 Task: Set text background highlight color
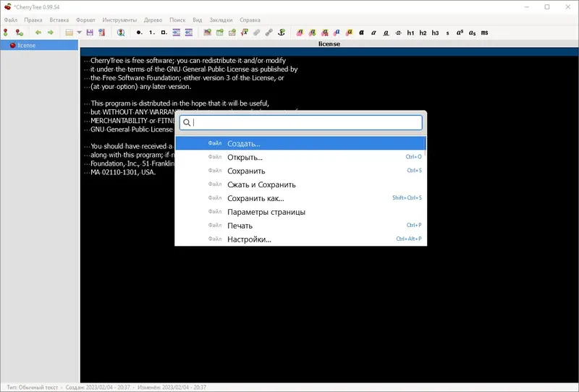(x=350, y=33)
